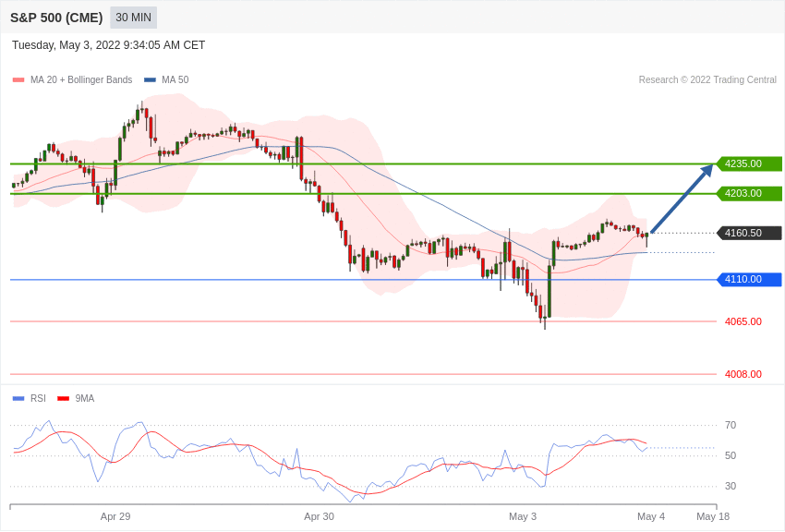
Task: Click the S&P 500 (CME) title
Action: (x=56, y=18)
